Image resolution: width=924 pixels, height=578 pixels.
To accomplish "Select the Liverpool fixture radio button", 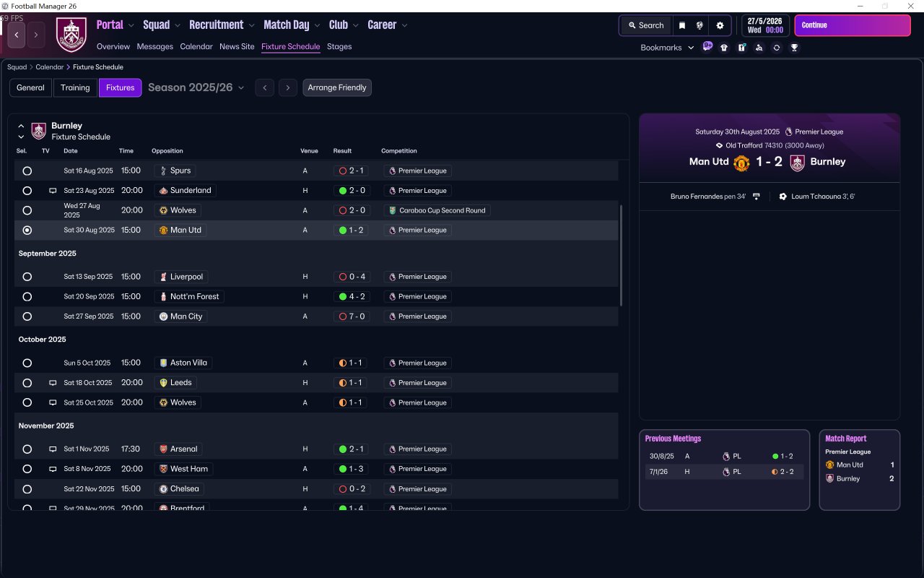I will click(27, 277).
